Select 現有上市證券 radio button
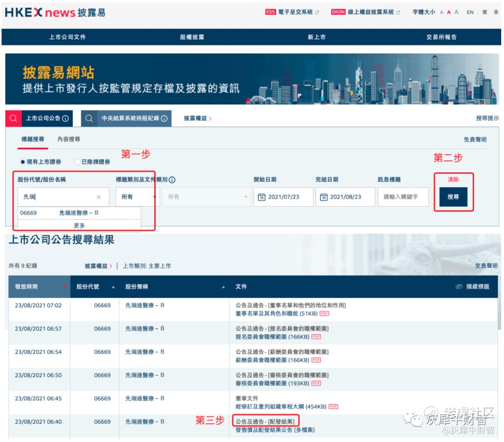 (x=22, y=161)
